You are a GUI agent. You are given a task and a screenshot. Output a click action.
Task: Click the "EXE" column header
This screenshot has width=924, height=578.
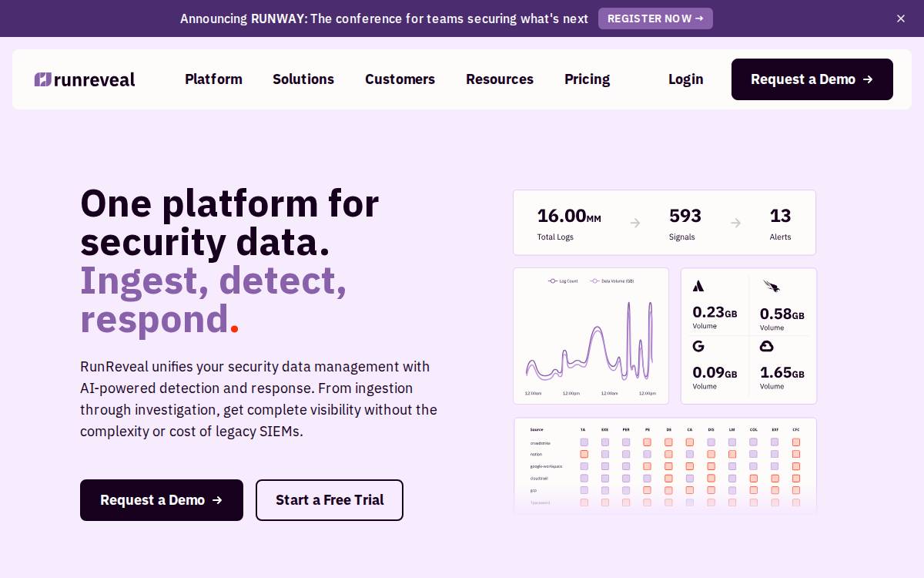pyautogui.click(x=604, y=429)
